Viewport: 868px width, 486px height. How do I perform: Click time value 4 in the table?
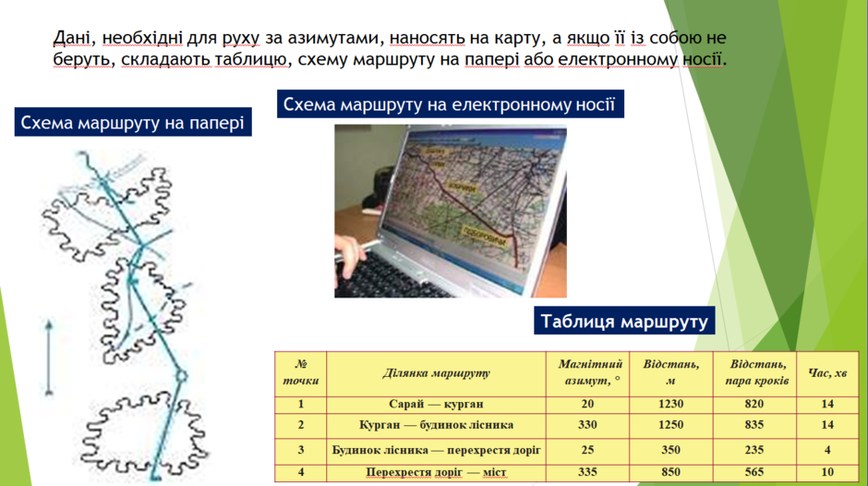click(827, 451)
